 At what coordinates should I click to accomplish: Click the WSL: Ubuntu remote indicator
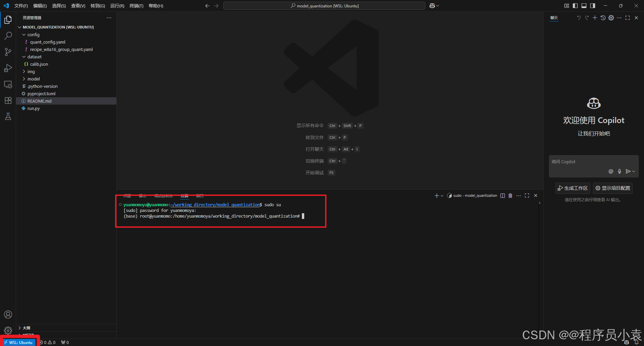point(18,342)
